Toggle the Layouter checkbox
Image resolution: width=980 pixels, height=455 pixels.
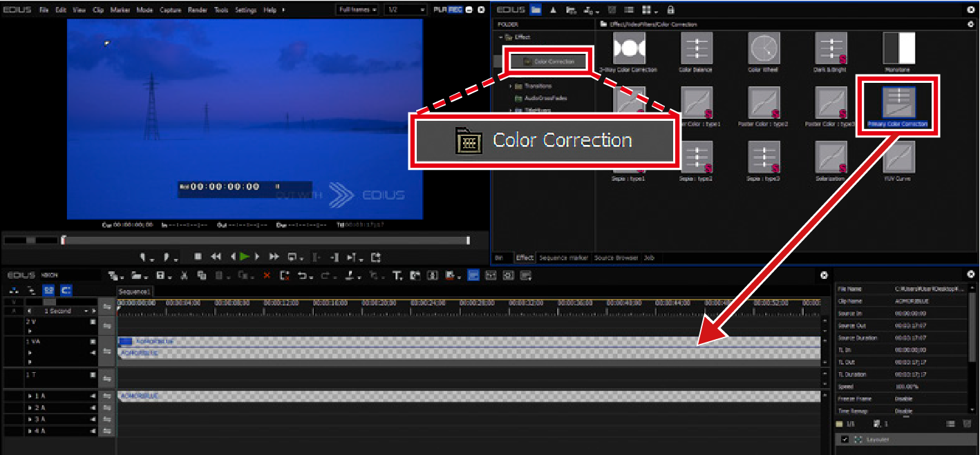(x=845, y=440)
